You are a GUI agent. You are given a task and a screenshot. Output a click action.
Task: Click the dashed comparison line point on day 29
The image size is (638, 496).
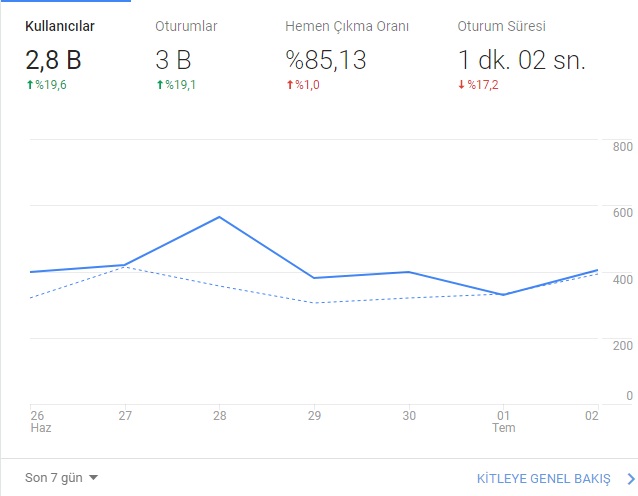(x=314, y=303)
